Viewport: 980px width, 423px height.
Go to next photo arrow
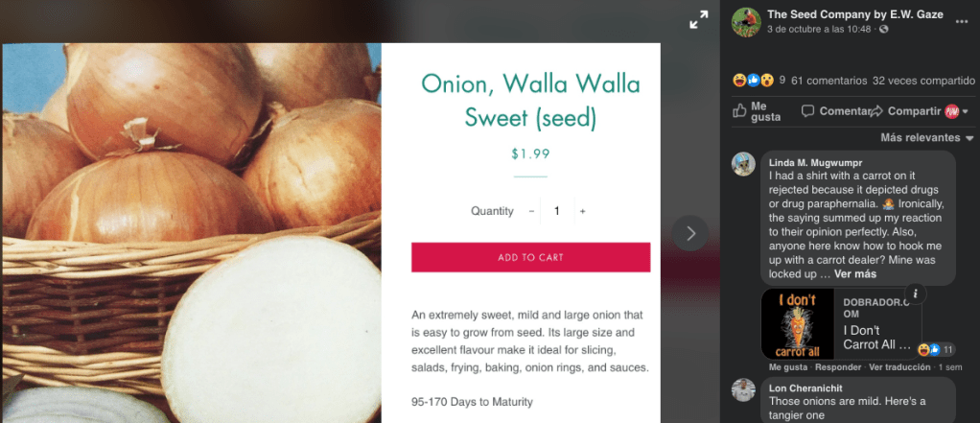pos(690,233)
